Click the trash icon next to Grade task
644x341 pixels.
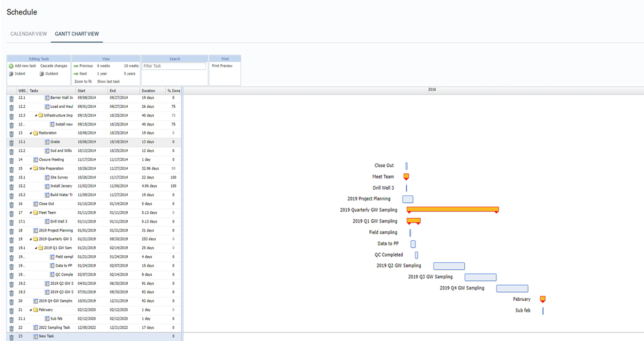pos(11,142)
